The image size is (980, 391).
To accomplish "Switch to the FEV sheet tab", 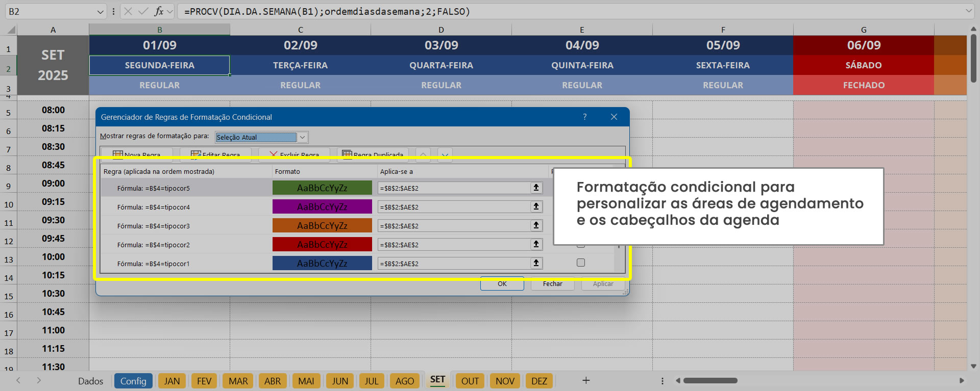I will point(204,381).
